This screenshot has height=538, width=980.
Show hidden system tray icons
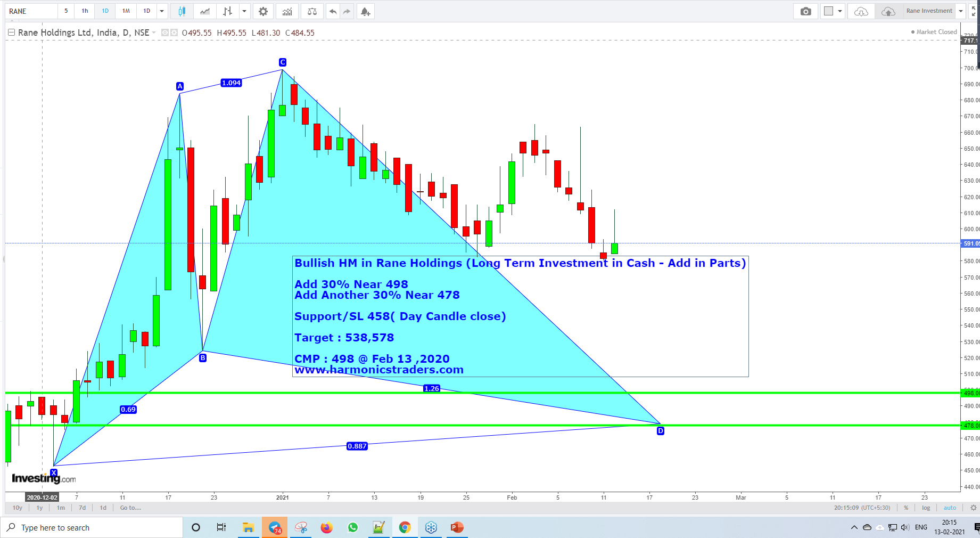tap(854, 527)
